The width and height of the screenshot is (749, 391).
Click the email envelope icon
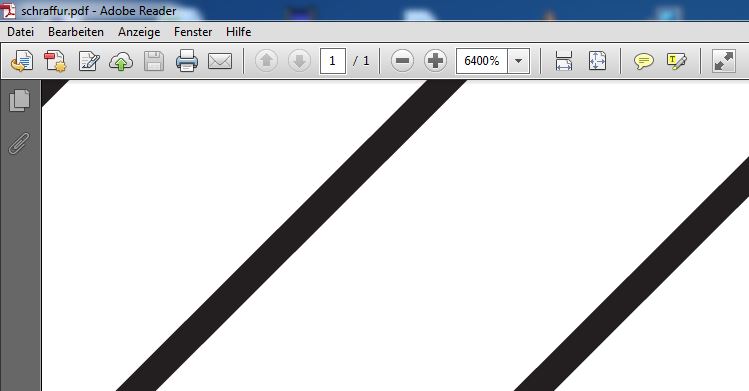[x=220, y=62]
